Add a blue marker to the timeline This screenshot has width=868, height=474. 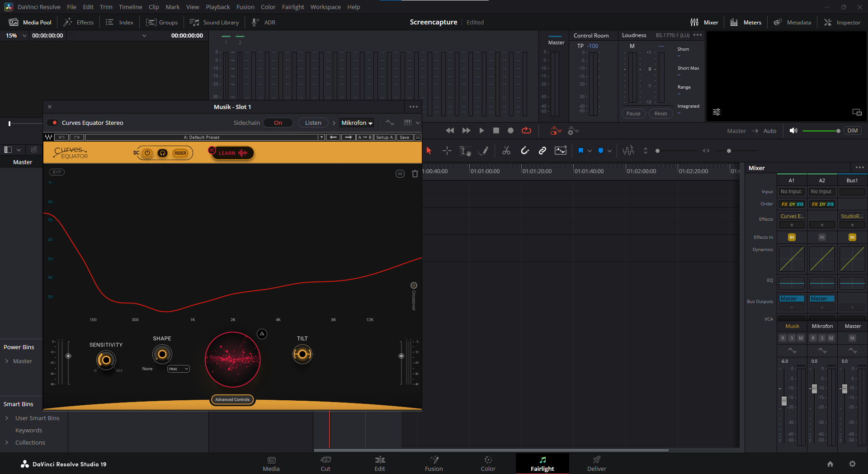pos(601,151)
